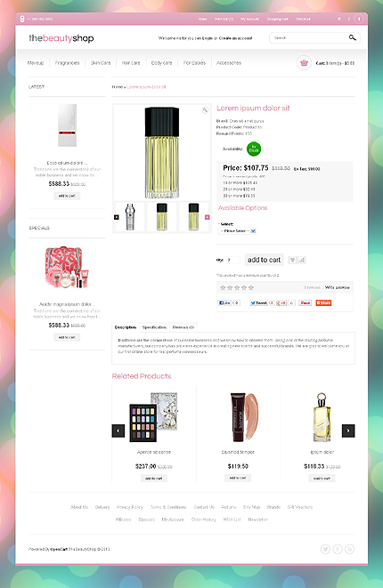Click the search magnifier icon
Screen dimensions: 383x588
tap(352, 37)
